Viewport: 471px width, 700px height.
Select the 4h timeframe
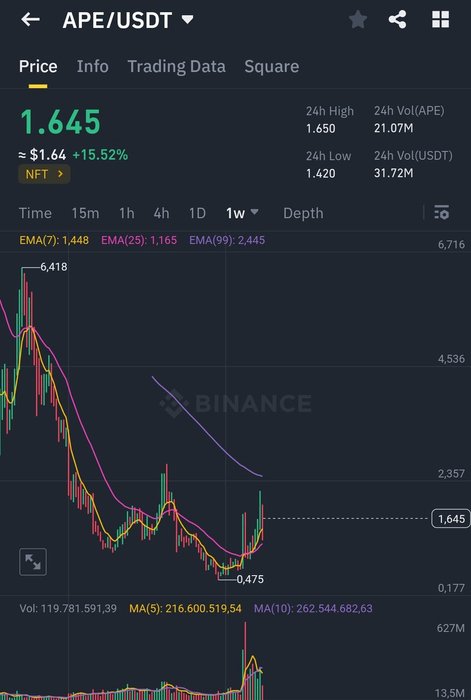(x=161, y=213)
